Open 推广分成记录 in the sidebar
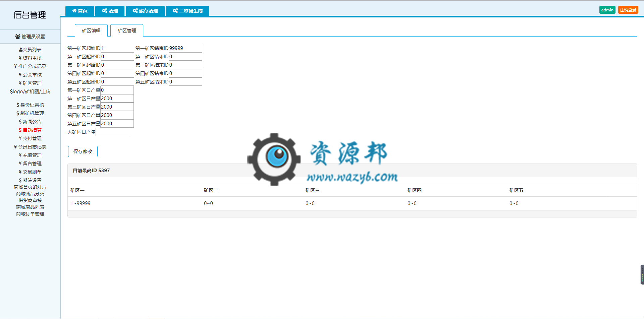Image resolution: width=644 pixels, height=319 pixels. (30, 66)
